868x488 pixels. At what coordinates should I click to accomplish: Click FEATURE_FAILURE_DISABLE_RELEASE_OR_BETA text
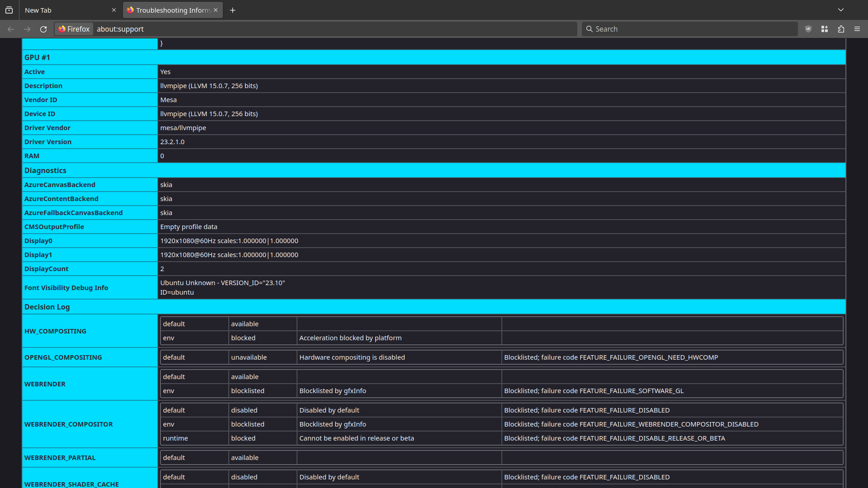point(652,438)
